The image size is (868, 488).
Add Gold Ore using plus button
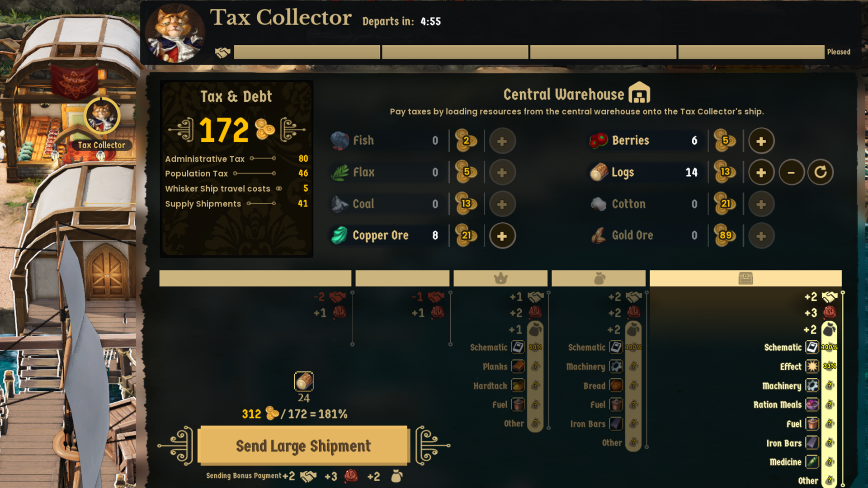[761, 236]
